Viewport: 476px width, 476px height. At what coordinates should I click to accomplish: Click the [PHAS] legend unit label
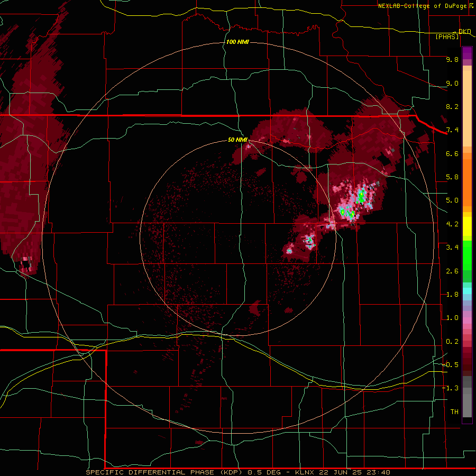[x=447, y=37]
